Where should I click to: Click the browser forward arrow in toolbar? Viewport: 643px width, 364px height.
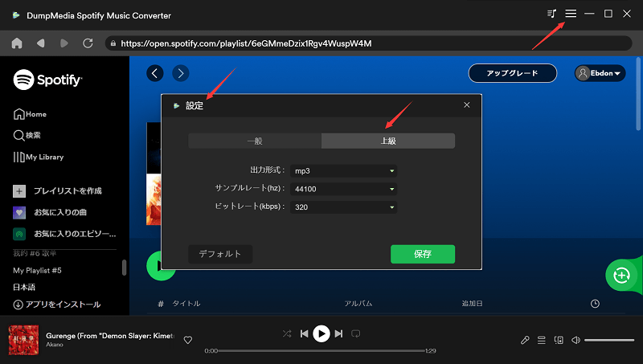[64, 43]
